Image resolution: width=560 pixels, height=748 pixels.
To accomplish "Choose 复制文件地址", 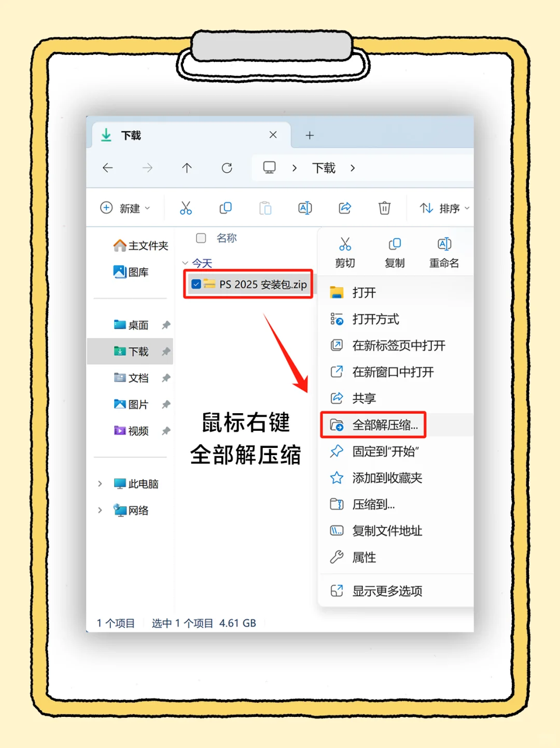I will click(396, 531).
